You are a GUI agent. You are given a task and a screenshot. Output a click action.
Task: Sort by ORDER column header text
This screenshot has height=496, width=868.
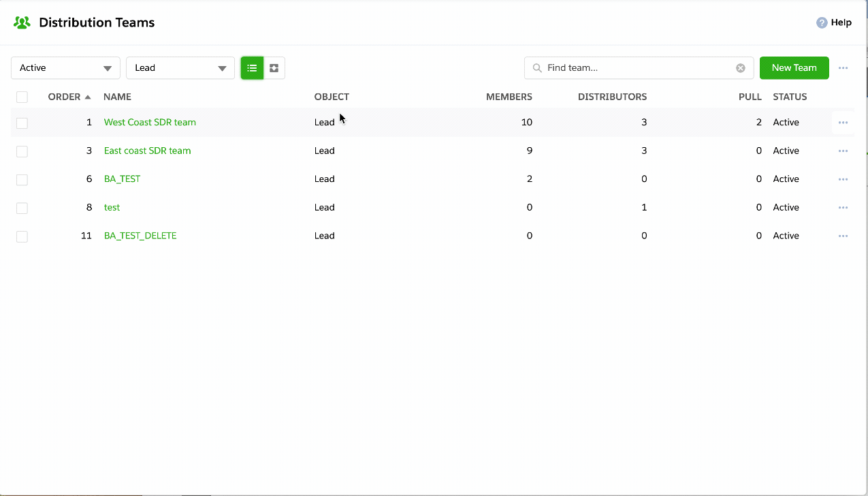tap(64, 97)
